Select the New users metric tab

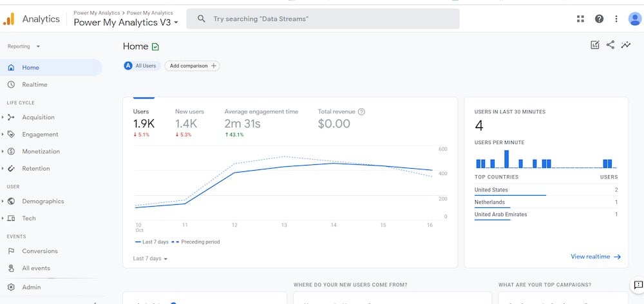[x=189, y=122]
